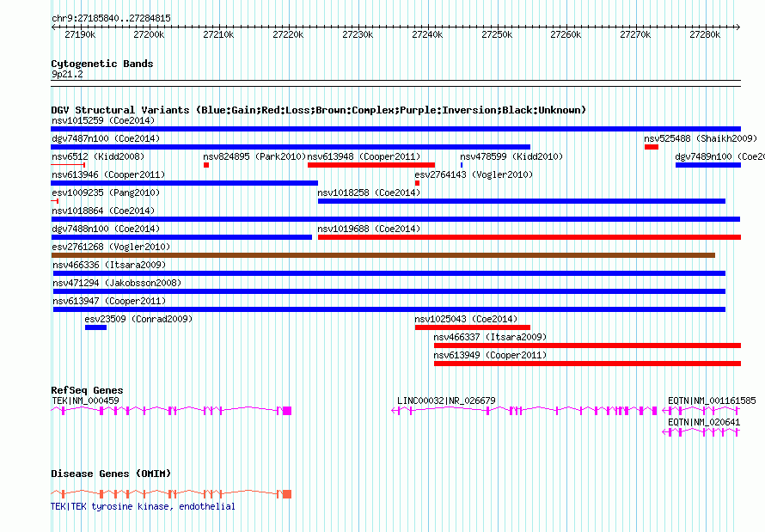
Task: Click the 9p21.2 band label
Action: (x=67, y=74)
